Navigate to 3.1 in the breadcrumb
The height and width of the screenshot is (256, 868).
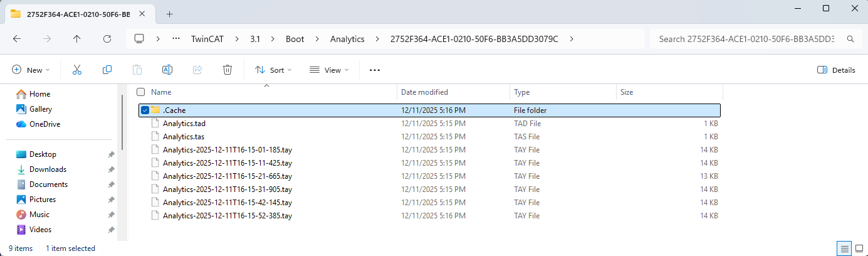[255, 39]
